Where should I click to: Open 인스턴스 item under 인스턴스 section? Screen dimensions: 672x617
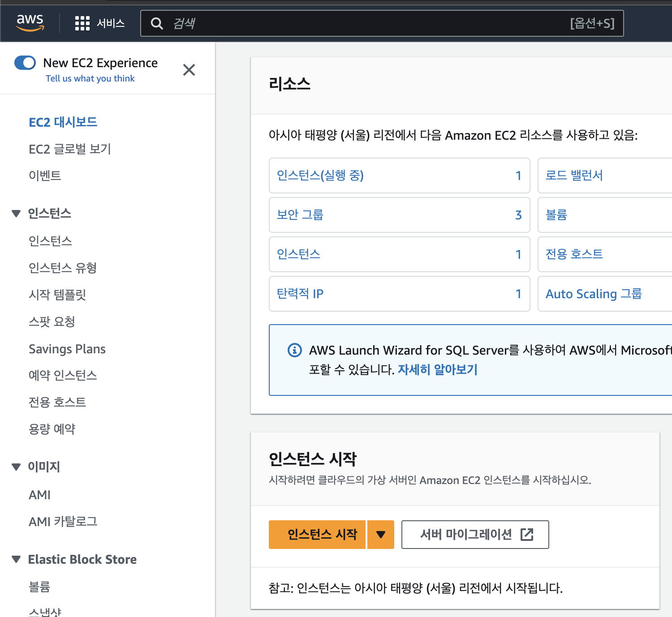(x=50, y=241)
